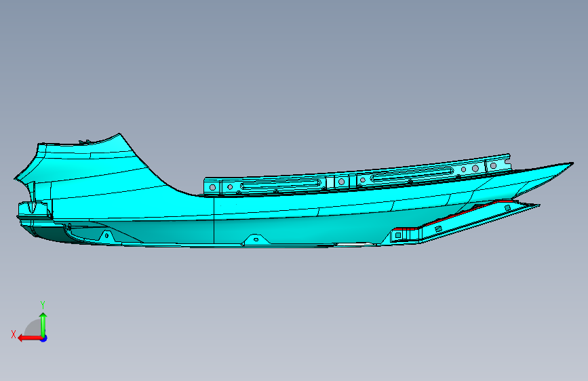Select the triangular mounting tab at bottom center

pos(256,239)
